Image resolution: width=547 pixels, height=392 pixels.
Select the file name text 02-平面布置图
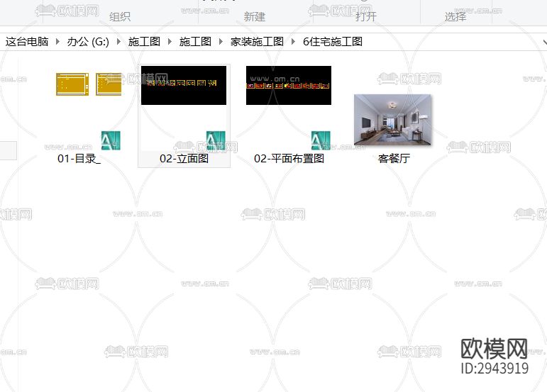[x=289, y=159]
